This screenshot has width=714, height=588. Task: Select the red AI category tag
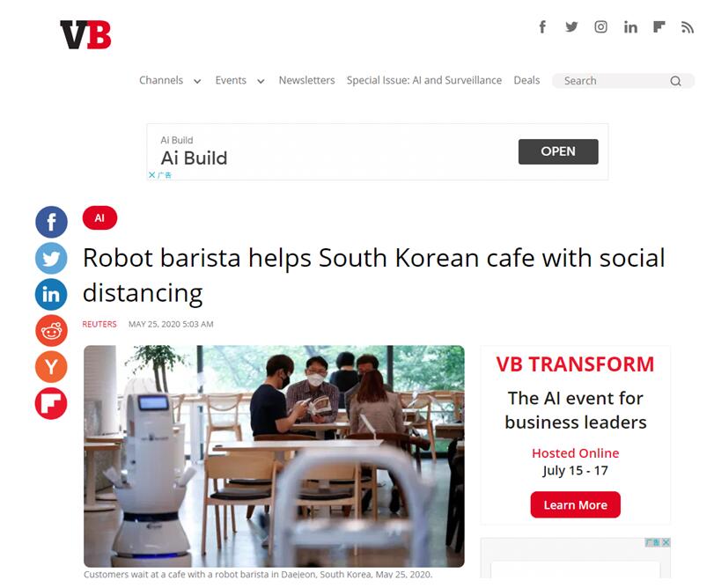pyautogui.click(x=99, y=218)
